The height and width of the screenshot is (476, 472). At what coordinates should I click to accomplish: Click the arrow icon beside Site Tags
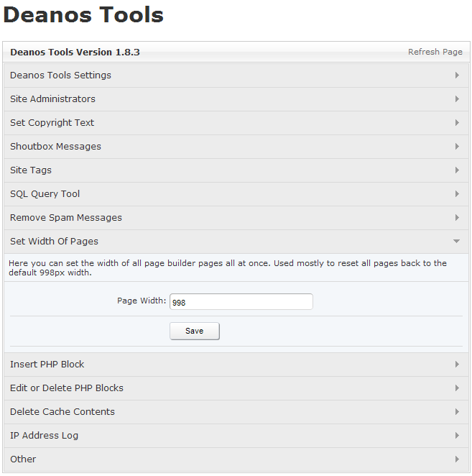click(457, 170)
